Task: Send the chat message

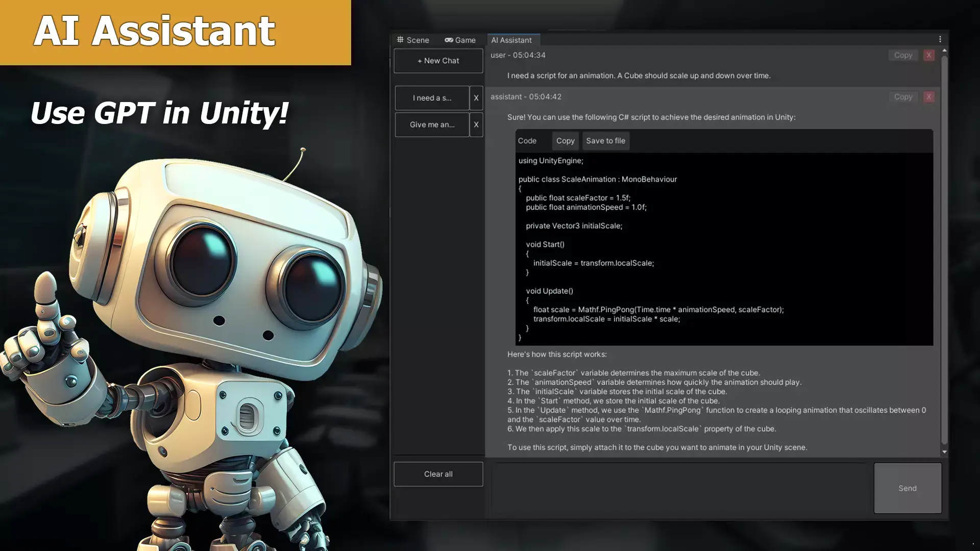Action: click(908, 488)
